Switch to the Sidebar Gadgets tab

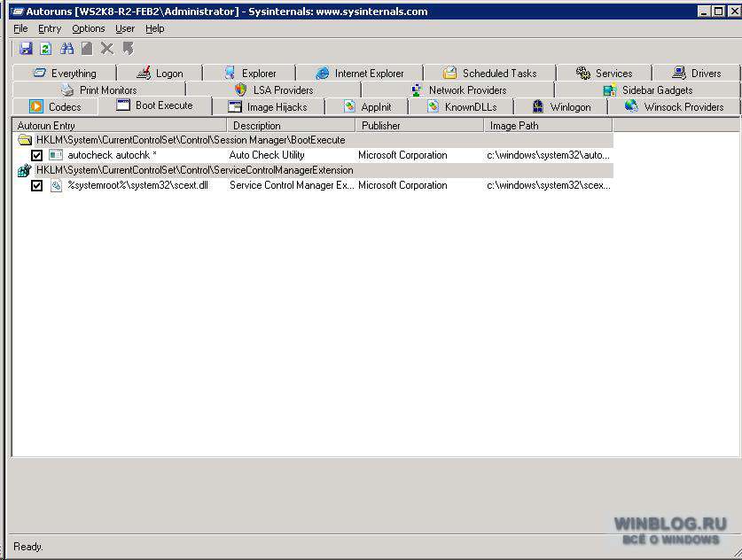coord(647,89)
